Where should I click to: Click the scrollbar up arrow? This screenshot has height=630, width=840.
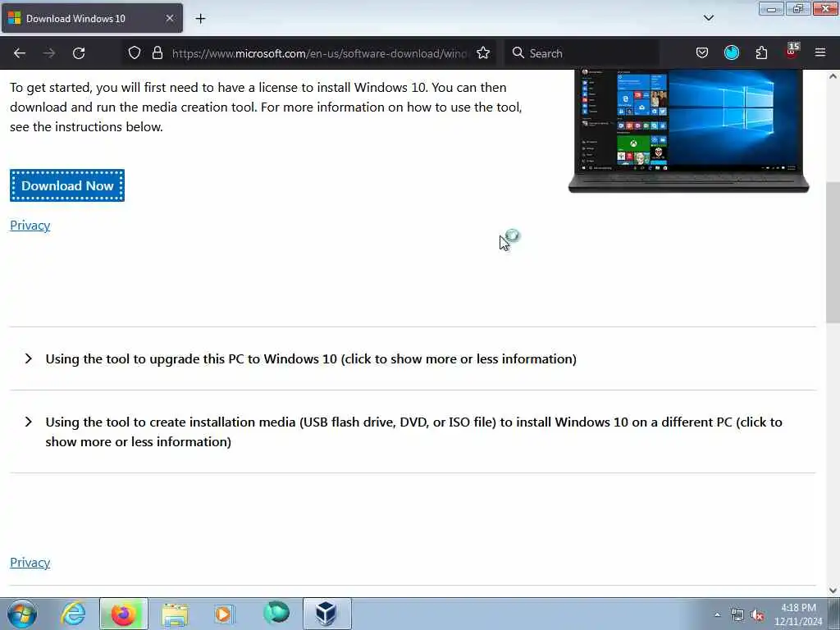833,76
